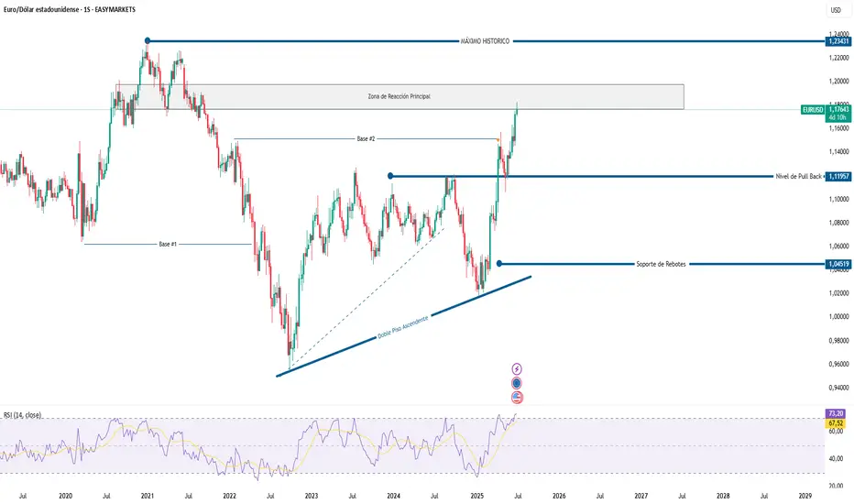Click the 1,00000 price axis level

tap(838, 316)
